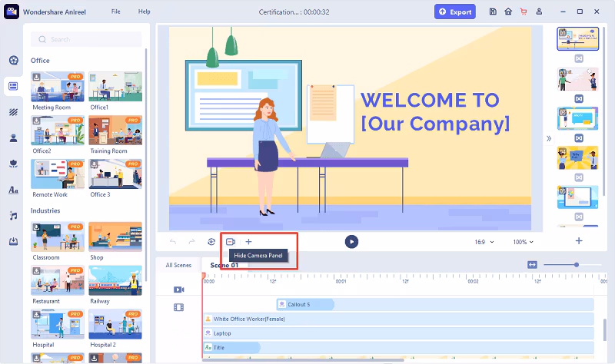615x364 pixels.
Task: Select the Laptop timeline track
Action: 398,333
